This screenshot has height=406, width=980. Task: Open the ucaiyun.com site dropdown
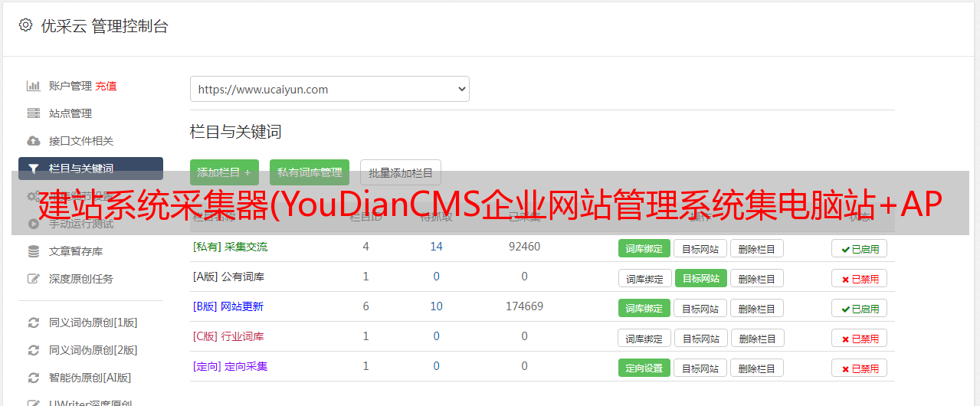click(x=329, y=89)
